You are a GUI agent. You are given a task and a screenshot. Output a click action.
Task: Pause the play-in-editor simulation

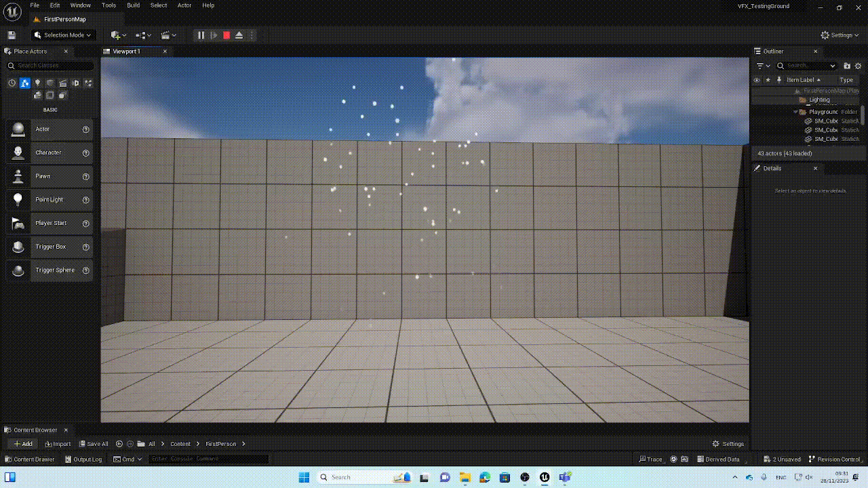[201, 35]
